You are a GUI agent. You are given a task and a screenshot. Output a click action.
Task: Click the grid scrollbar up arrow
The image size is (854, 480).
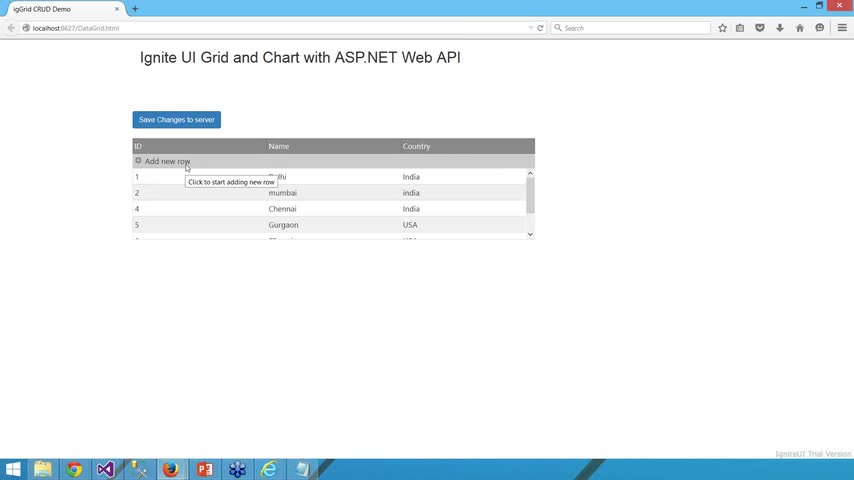click(x=530, y=173)
